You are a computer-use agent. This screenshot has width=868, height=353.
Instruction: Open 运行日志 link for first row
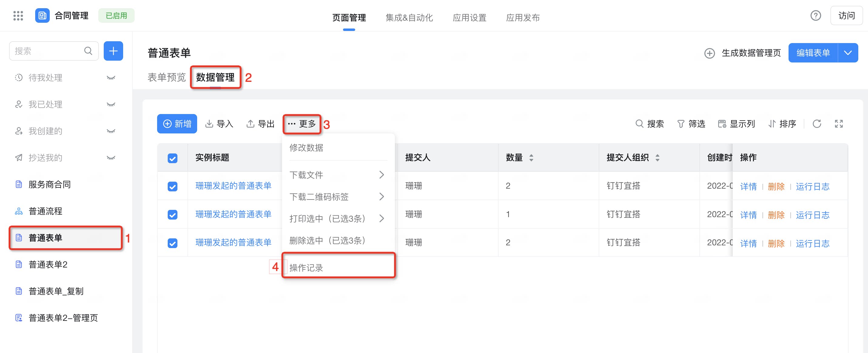pyautogui.click(x=812, y=186)
